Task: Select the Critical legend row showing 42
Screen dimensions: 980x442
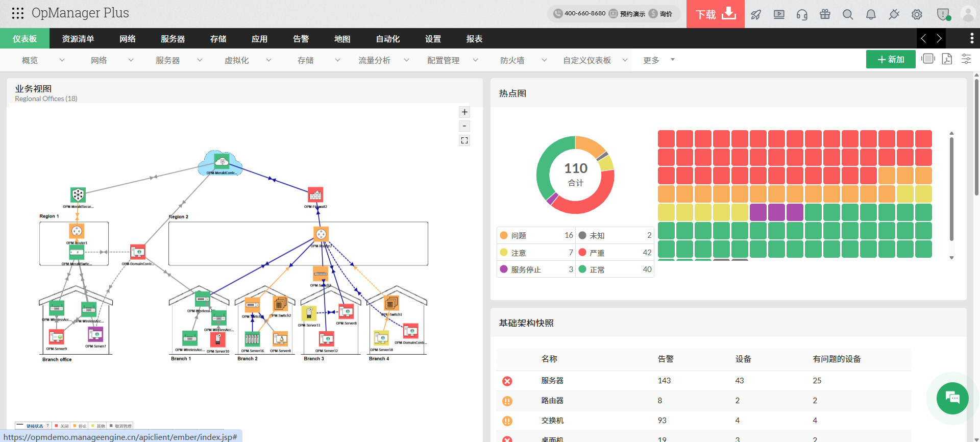Action: click(x=615, y=253)
